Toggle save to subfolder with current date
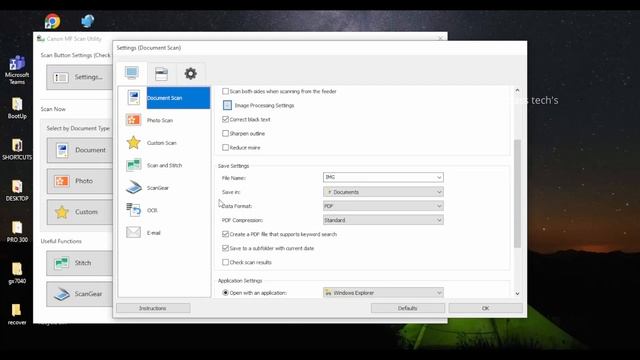 225,248
